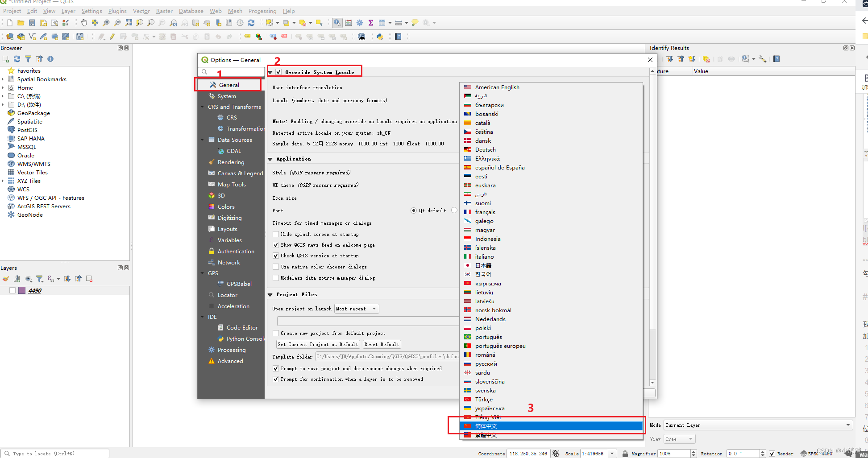The height and width of the screenshot is (458, 868).
Task: Collapse the IDE tree group
Action: [x=203, y=317]
